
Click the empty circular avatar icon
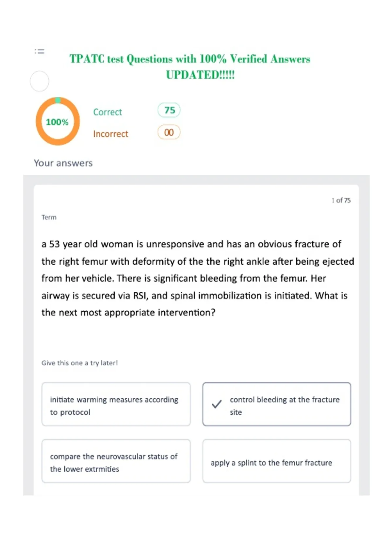40,81
